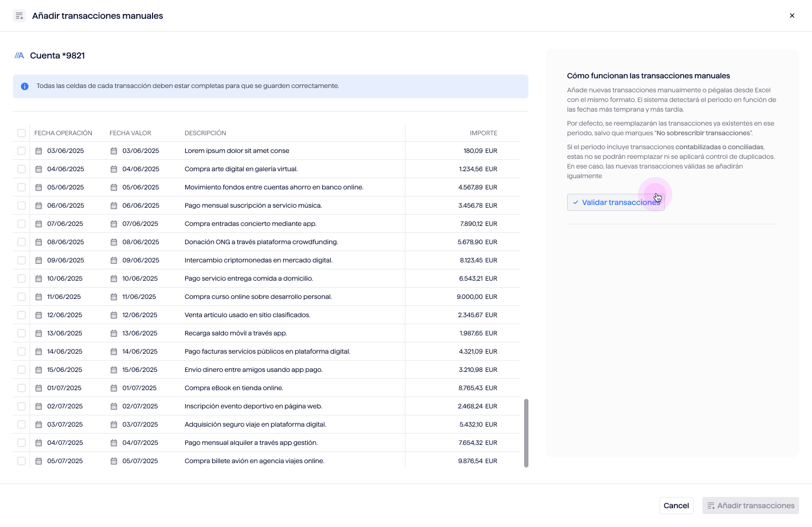Click the table's vertical scrollbar thumb
The height and width of the screenshot is (527, 812).
tap(526, 433)
